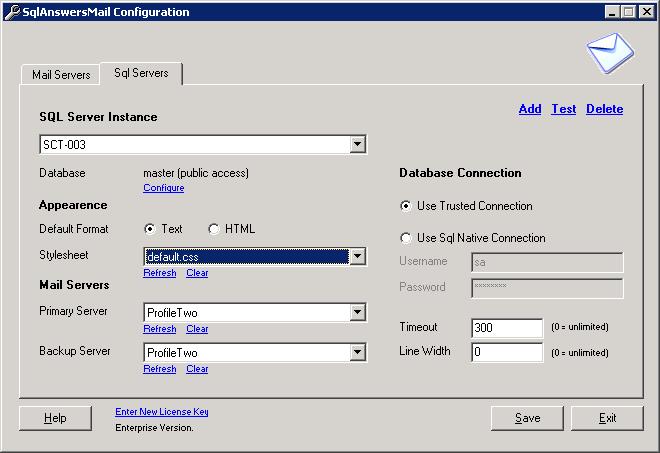Click the envelope mail icon

tap(609, 54)
